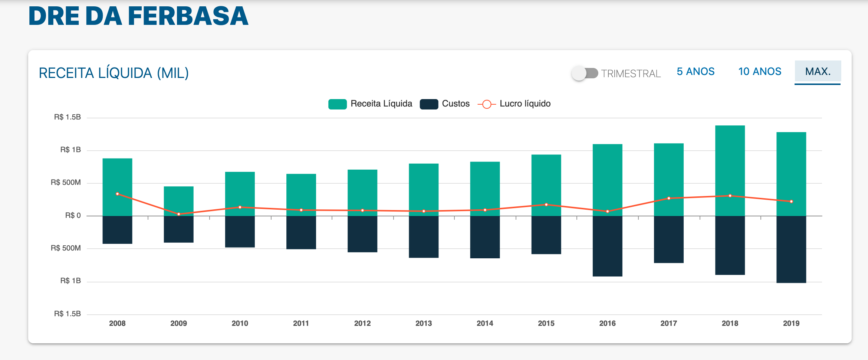
Task: Click the green Receita Líquida legend swatch
Action: [338, 104]
